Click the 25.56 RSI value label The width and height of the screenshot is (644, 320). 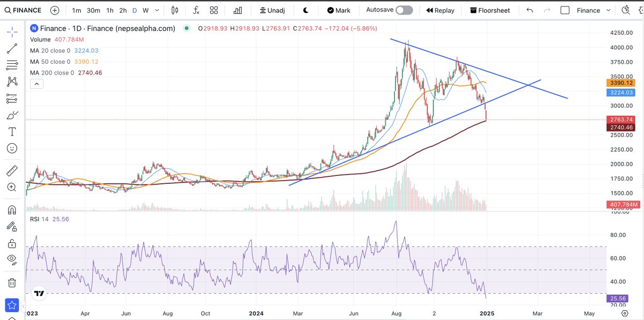point(617,297)
